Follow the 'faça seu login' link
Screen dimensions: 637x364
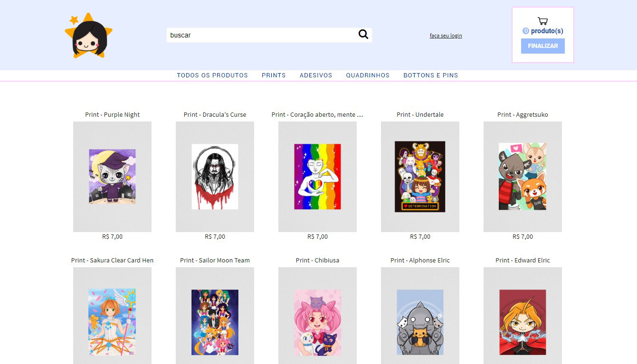tap(446, 36)
